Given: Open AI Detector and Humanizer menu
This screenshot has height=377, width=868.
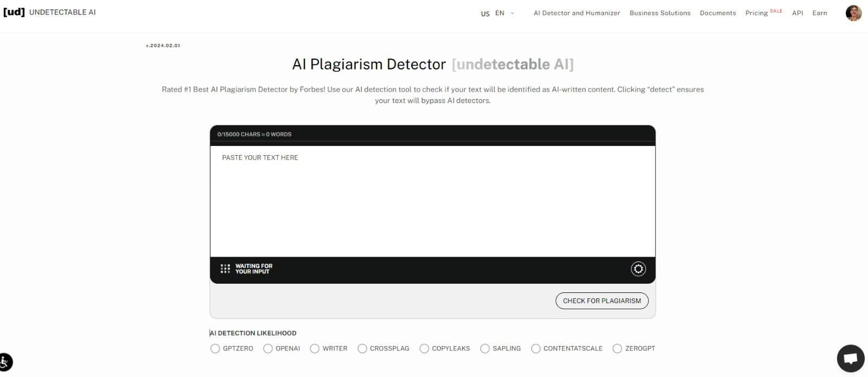Looking at the screenshot, I should (577, 13).
